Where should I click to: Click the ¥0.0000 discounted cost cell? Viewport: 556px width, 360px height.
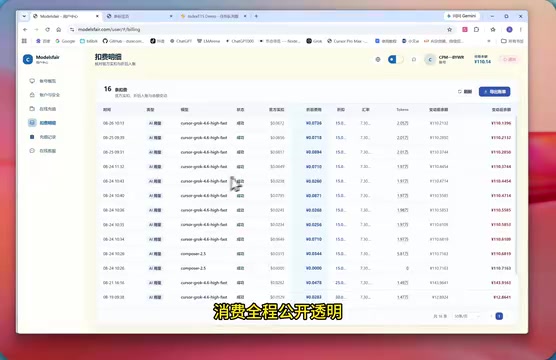tap(313, 268)
